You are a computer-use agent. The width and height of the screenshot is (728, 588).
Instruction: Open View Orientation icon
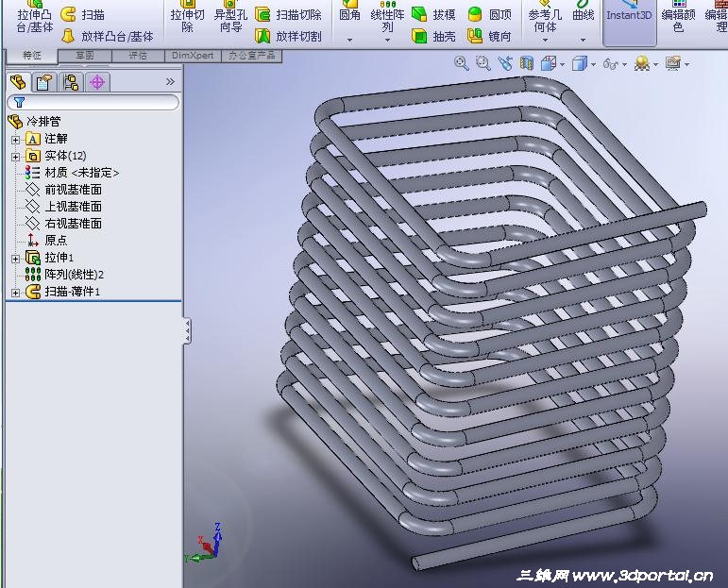(549, 63)
